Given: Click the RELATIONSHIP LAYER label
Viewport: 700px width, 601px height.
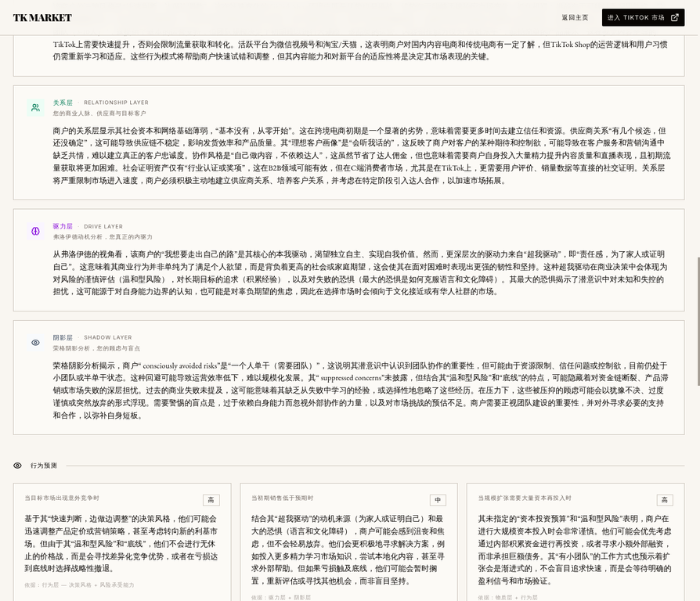Looking at the screenshot, I should coord(116,103).
